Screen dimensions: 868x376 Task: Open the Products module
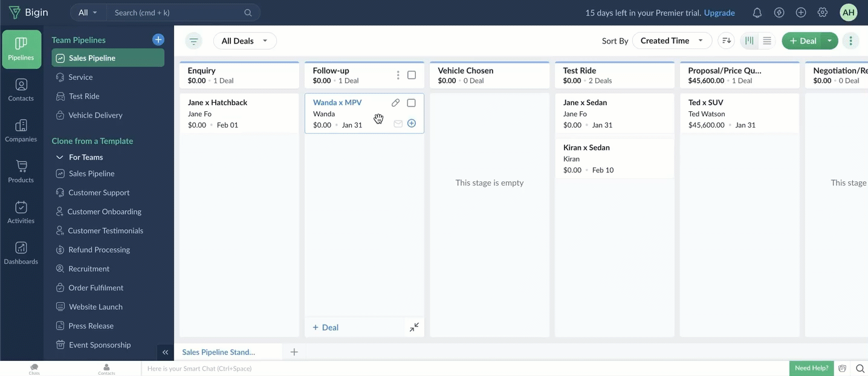(x=21, y=172)
